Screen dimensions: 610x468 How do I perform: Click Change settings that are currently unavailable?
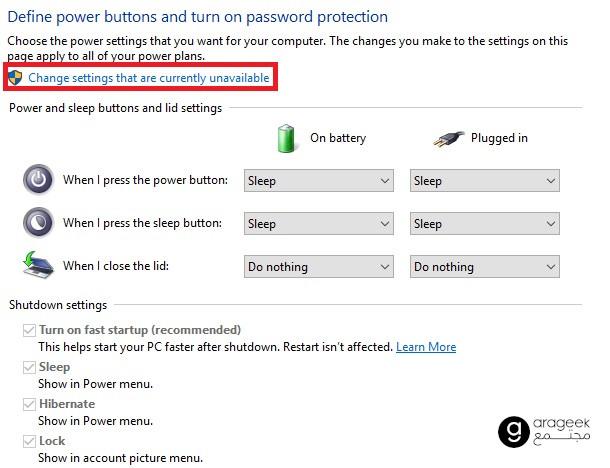(x=149, y=78)
